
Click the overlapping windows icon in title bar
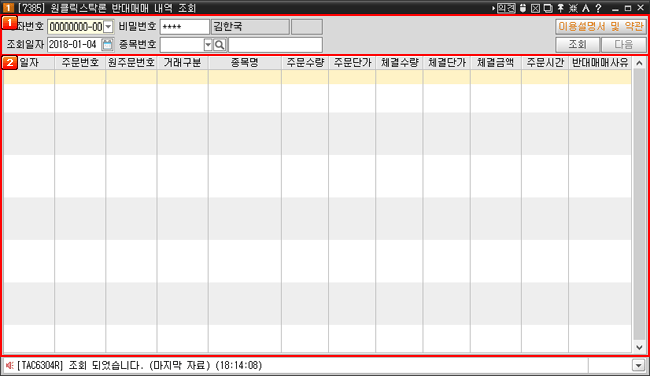[x=548, y=8]
